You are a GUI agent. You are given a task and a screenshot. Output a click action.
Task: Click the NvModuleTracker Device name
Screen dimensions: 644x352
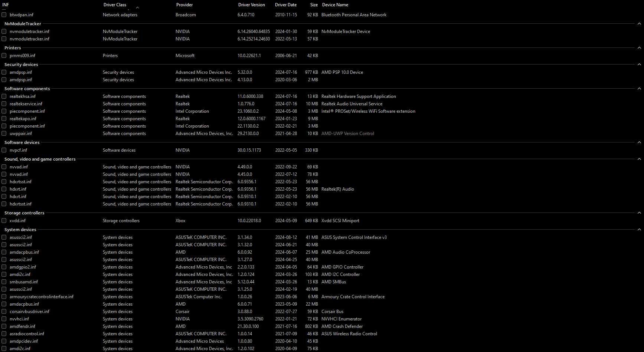pos(346,32)
